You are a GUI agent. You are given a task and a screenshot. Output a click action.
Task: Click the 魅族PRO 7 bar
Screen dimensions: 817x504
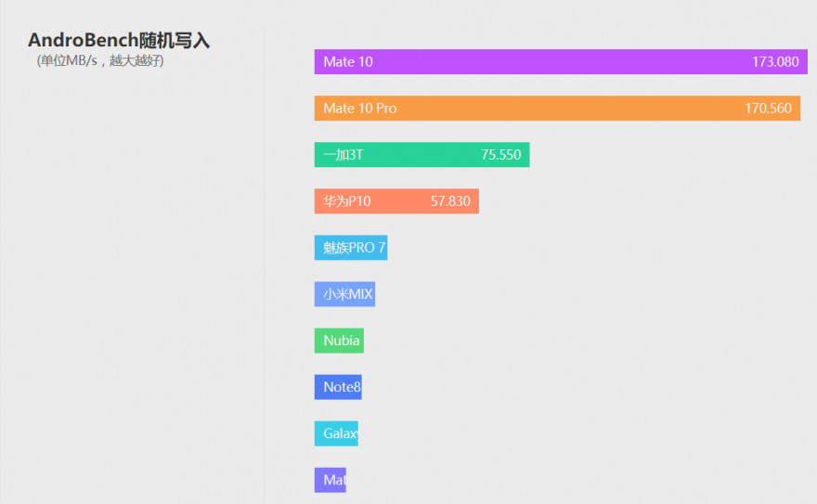point(351,248)
